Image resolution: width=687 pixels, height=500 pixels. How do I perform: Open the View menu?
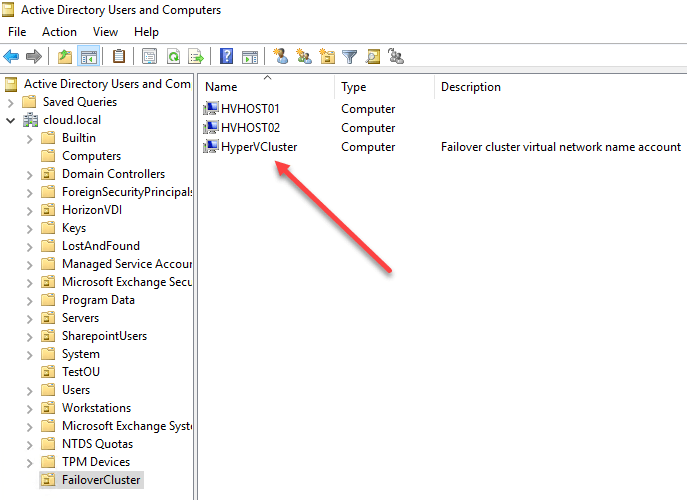pos(105,32)
